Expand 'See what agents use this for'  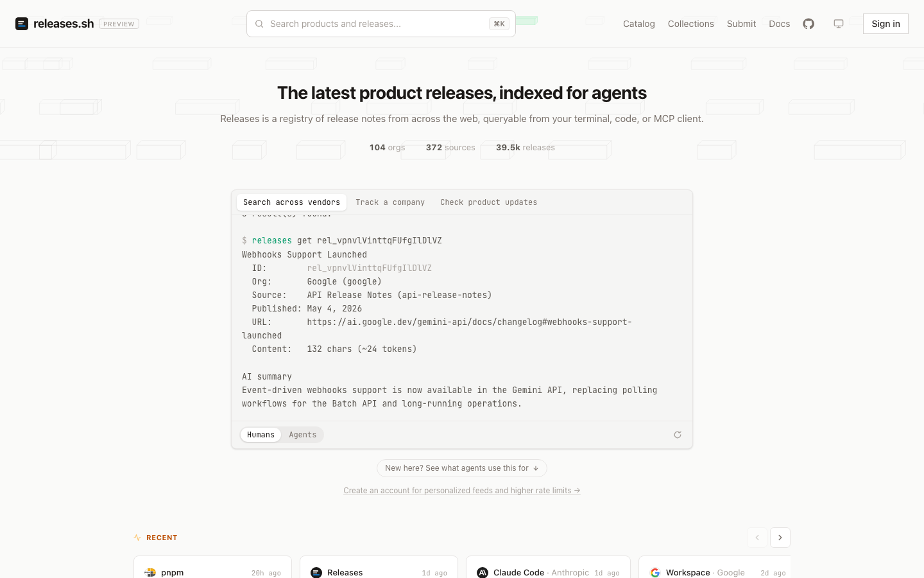tap(462, 468)
